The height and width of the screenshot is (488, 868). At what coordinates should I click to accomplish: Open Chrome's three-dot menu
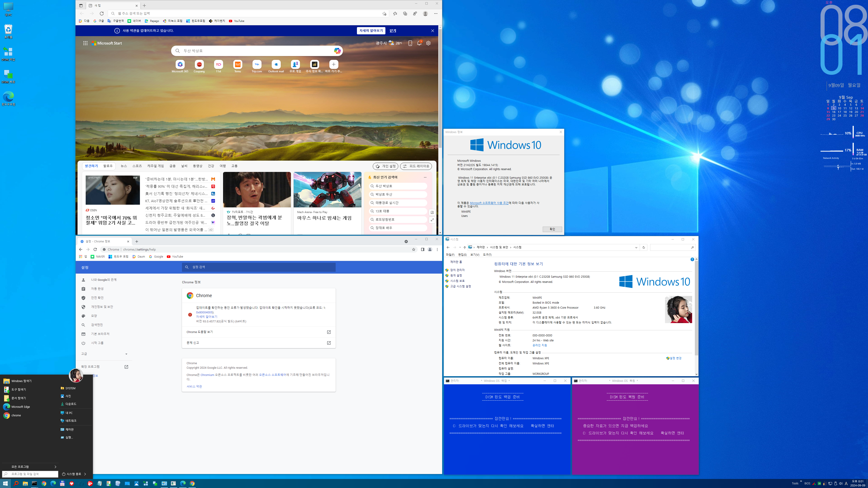coord(437,250)
